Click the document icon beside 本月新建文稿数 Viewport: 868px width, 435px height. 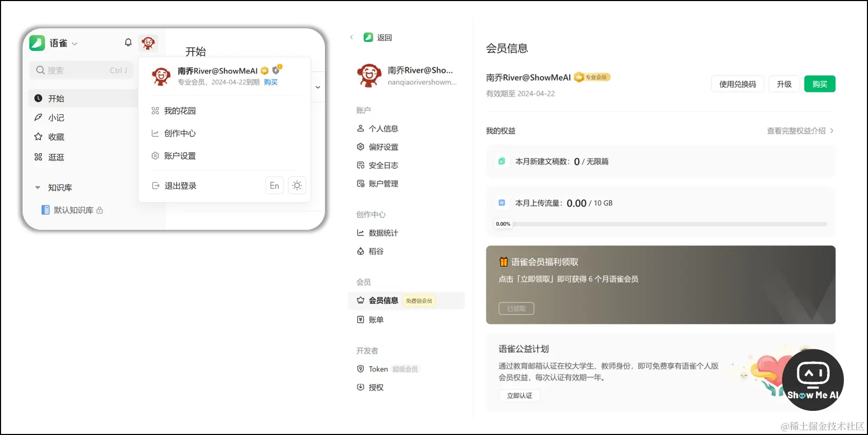tap(502, 161)
